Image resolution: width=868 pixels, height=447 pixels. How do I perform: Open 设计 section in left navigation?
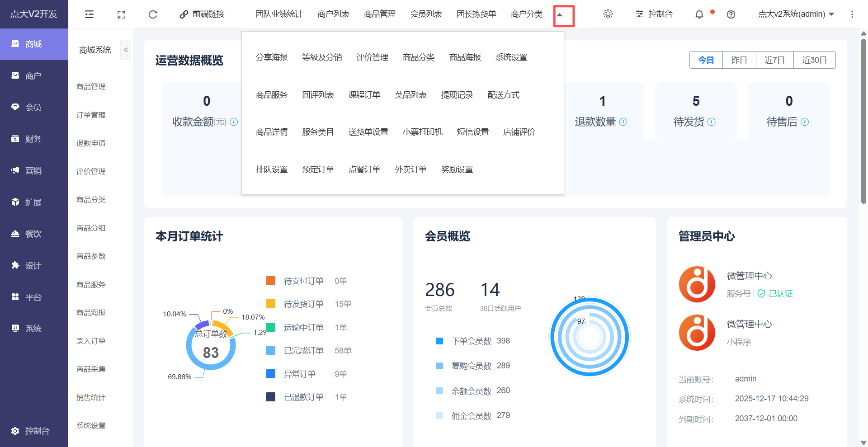click(34, 265)
